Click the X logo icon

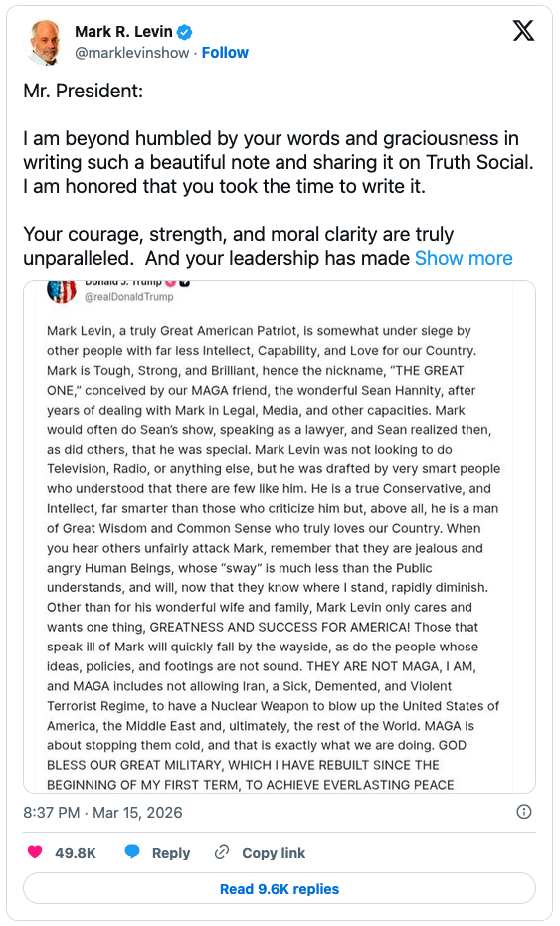[523, 30]
